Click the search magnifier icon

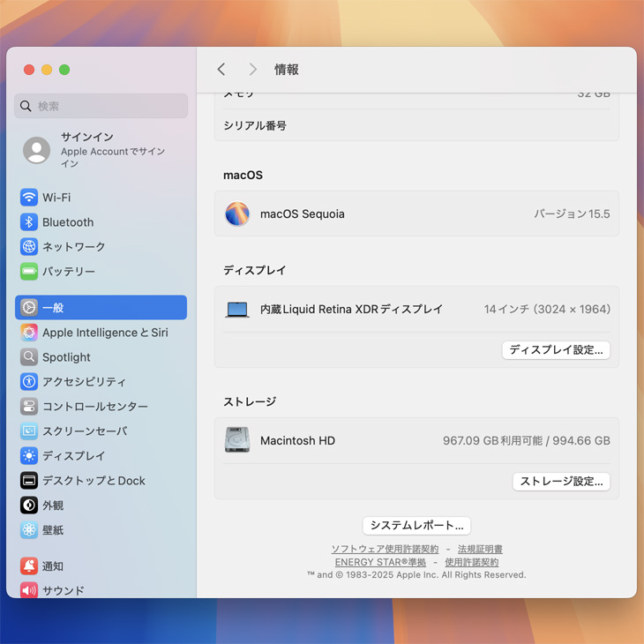(26, 106)
